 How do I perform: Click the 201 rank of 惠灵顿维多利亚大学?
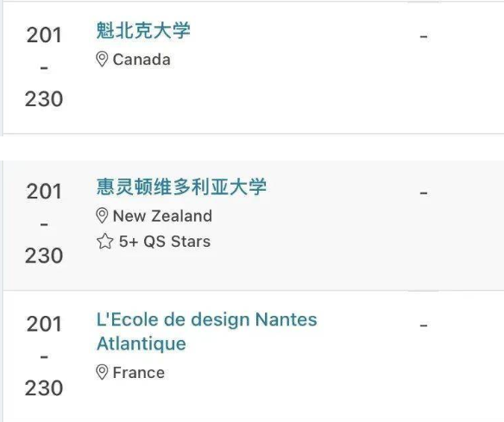coord(44,192)
